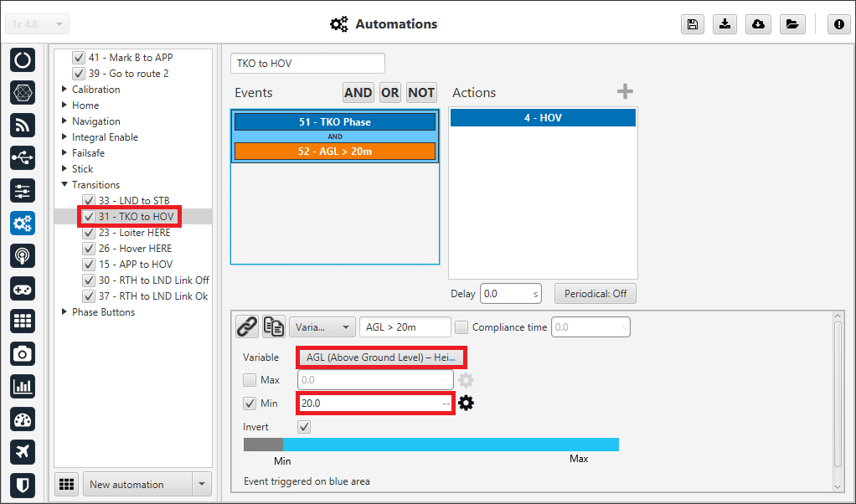This screenshot has height=504, width=856.
Task: Click the gear icon beside Min field
Action: [x=467, y=403]
